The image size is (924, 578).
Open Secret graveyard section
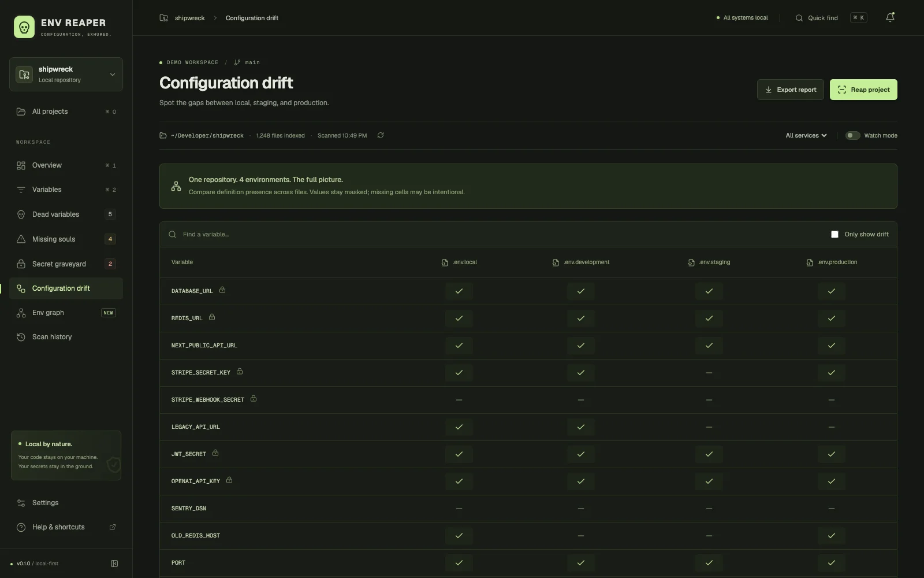pyautogui.click(x=66, y=264)
